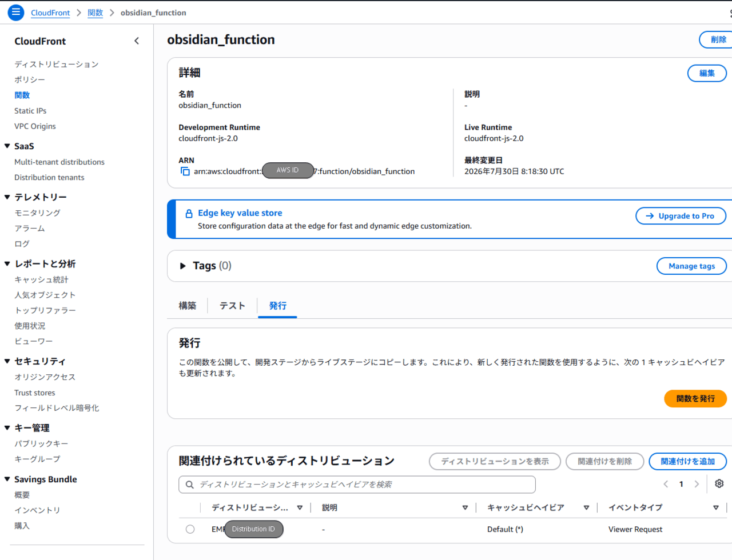
Task: Click the 関数を発行 button
Action: (695, 398)
